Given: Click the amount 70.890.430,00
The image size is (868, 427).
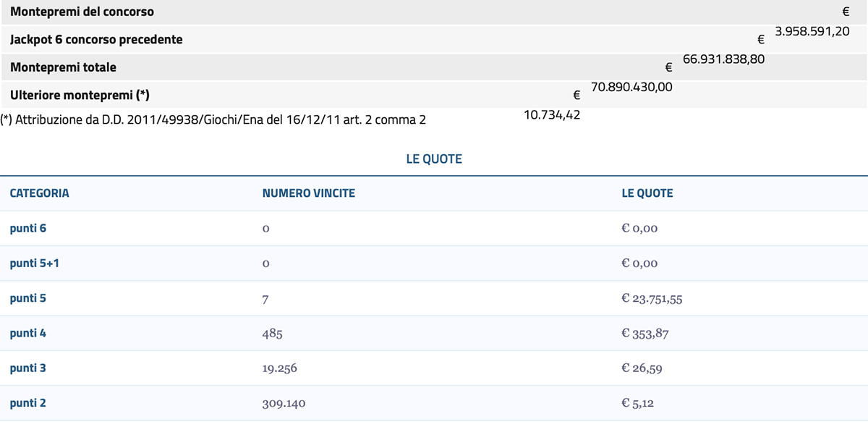Looking at the screenshot, I should (x=631, y=87).
